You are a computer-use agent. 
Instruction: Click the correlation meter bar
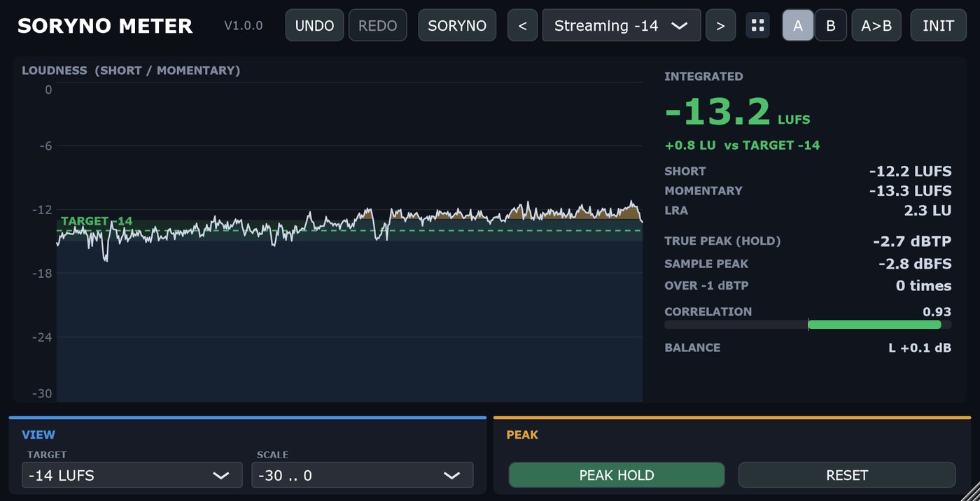tap(808, 325)
